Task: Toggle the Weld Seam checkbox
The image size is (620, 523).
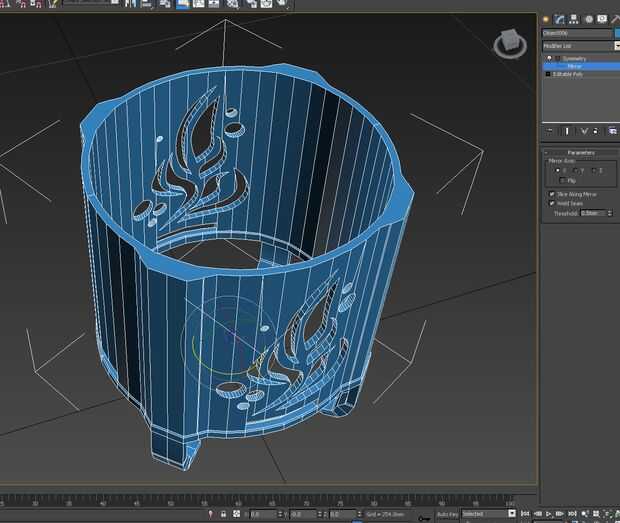Action: point(551,203)
